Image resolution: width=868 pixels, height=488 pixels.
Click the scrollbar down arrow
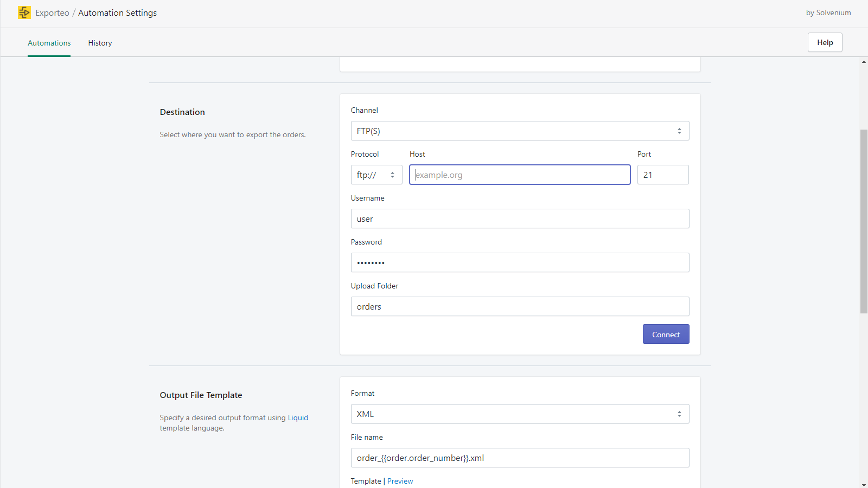(864, 484)
